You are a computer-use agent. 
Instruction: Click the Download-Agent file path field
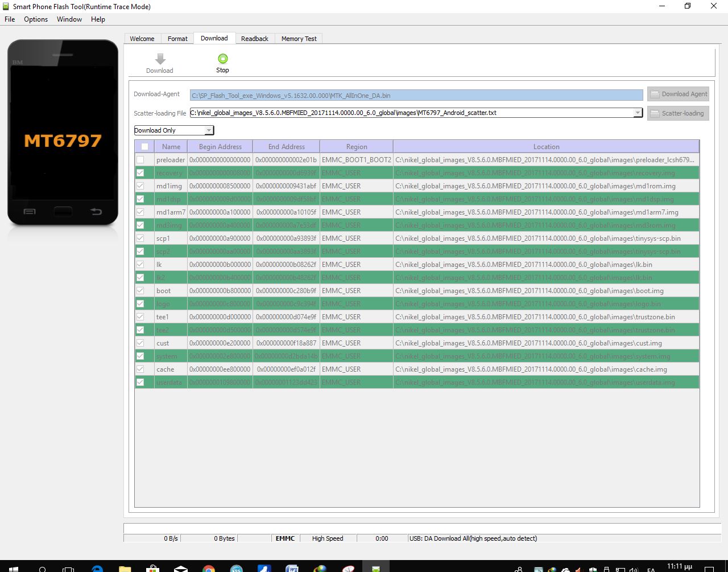point(416,96)
